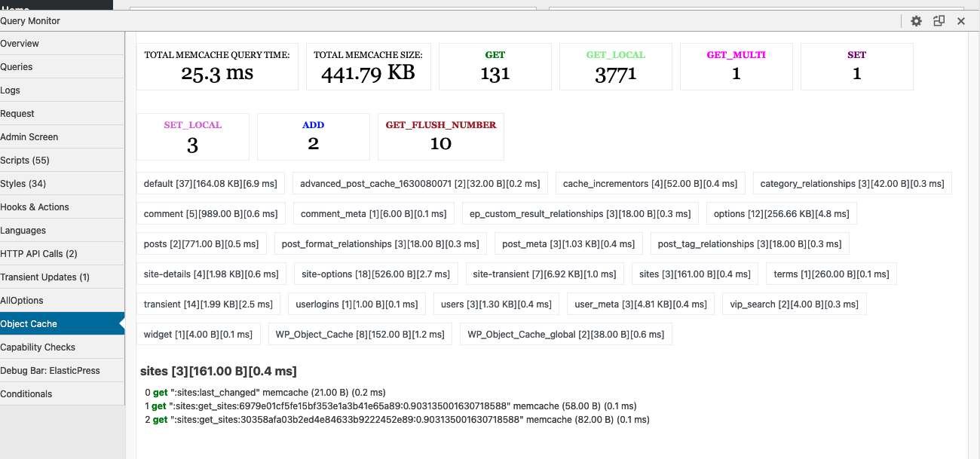Viewport: 980px width, 459px height.
Task: Open Query Monitor settings gear
Action: pos(916,21)
